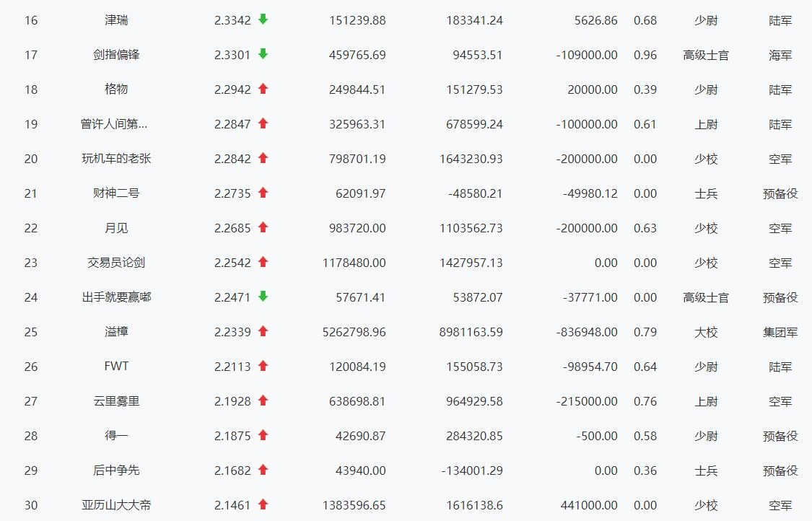Open trader 剑指偏锋's profile link
The height and width of the screenshot is (521, 812).
(x=116, y=55)
